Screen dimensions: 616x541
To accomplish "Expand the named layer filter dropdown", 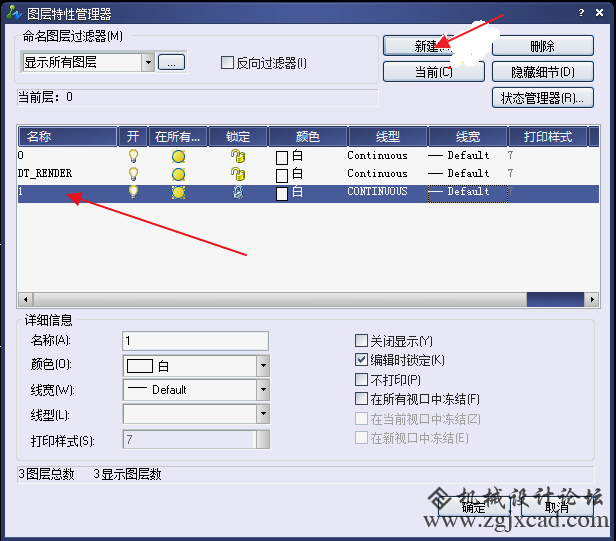I will pos(148,62).
